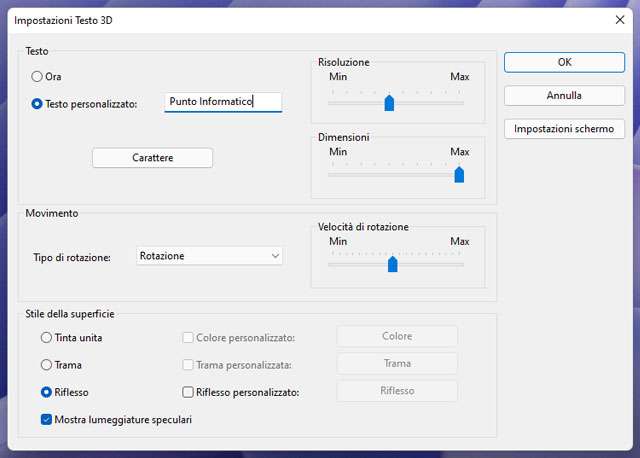Select Riflesso surface style radio
640x458 pixels.
(x=47, y=392)
